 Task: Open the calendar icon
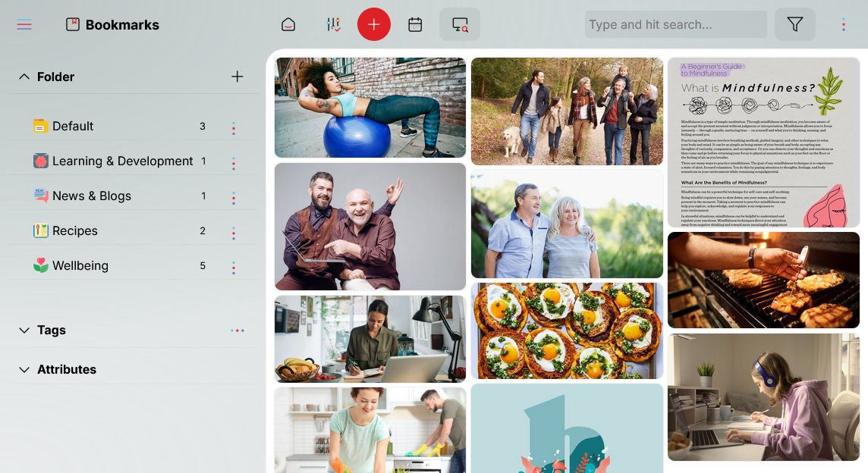point(415,25)
